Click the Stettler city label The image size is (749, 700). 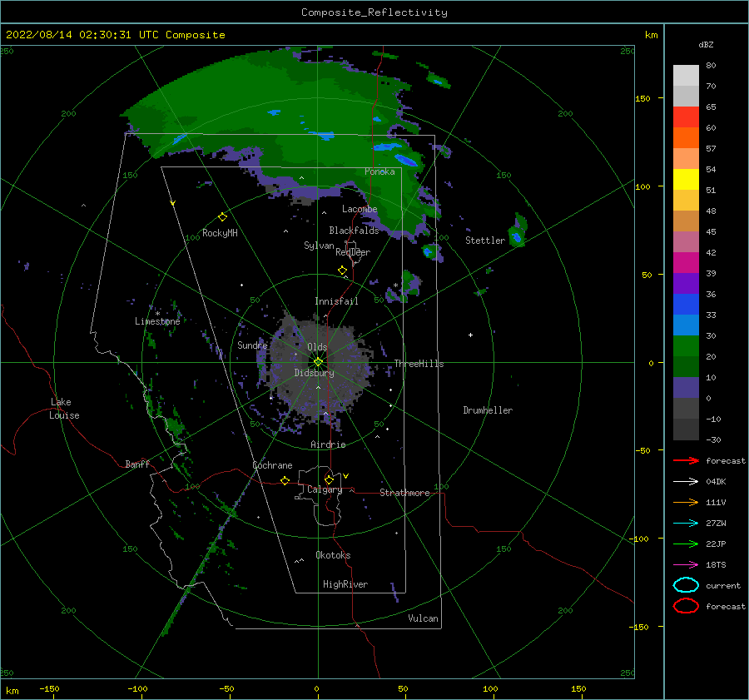pyautogui.click(x=485, y=241)
